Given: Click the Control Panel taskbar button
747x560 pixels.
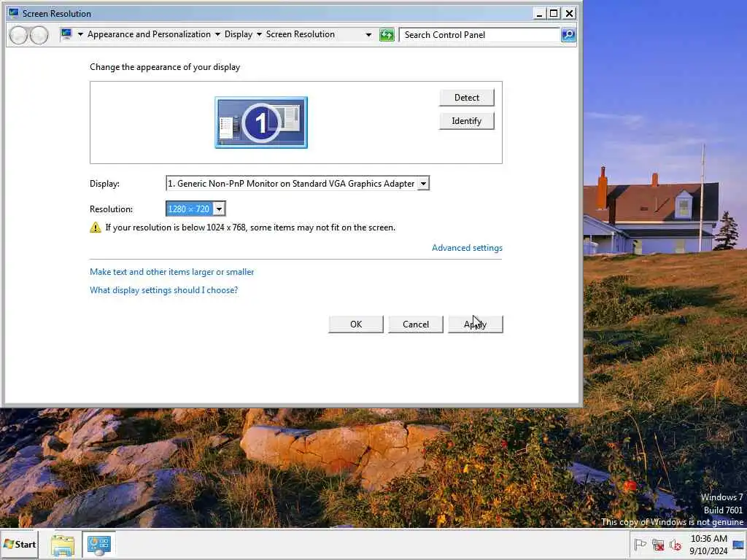Looking at the screenshot, I should (99, 545).
